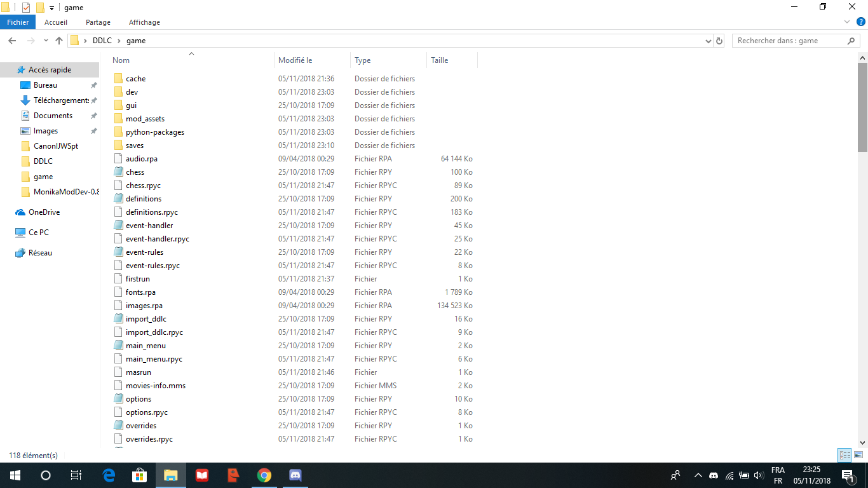Viewport: 868px width, 488px height.
Task: Open the volume control in the taskbar
Action: click(x=759, y=475)
